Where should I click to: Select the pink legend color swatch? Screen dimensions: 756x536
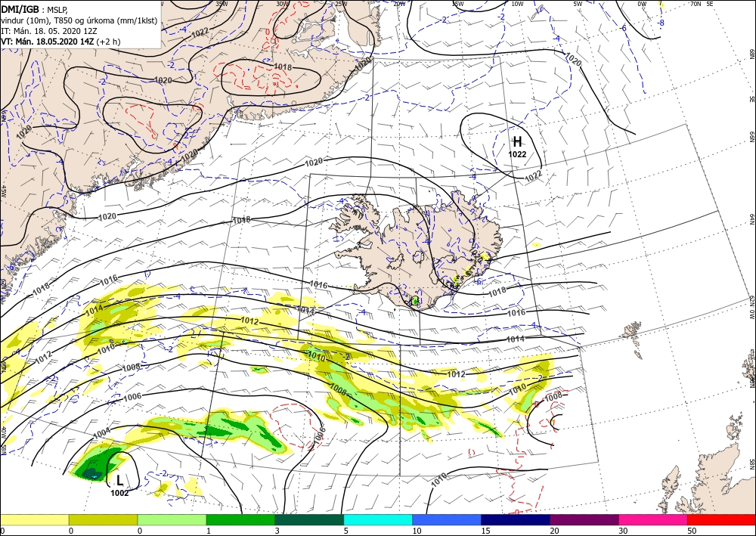[x=653, y=519]
